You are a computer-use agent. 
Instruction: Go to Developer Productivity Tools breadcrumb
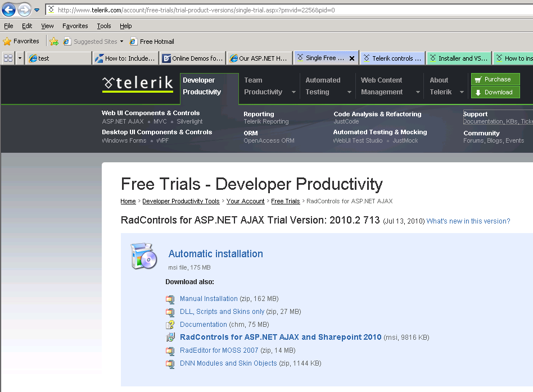tap(181, 201)
